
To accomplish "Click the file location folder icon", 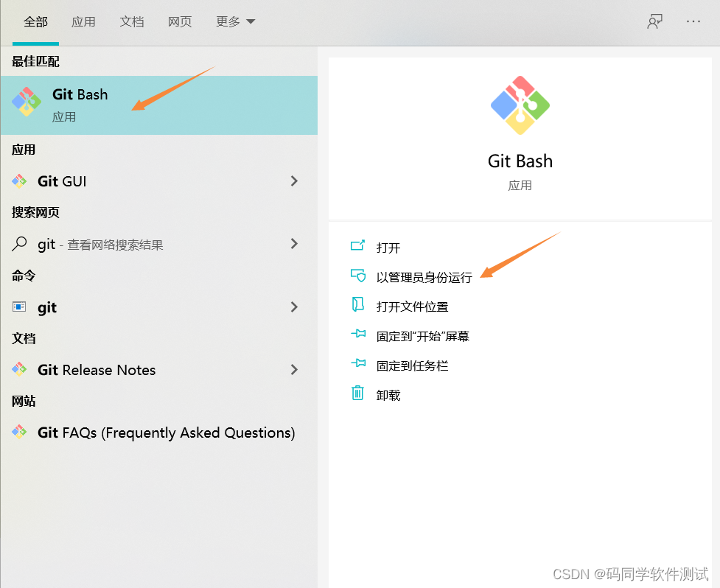I will (x=357, y=304).
